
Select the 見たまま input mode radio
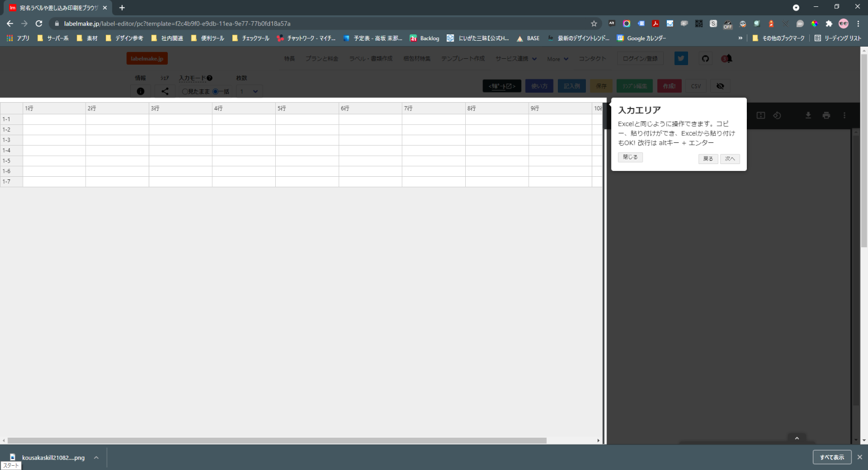(185, 92)
